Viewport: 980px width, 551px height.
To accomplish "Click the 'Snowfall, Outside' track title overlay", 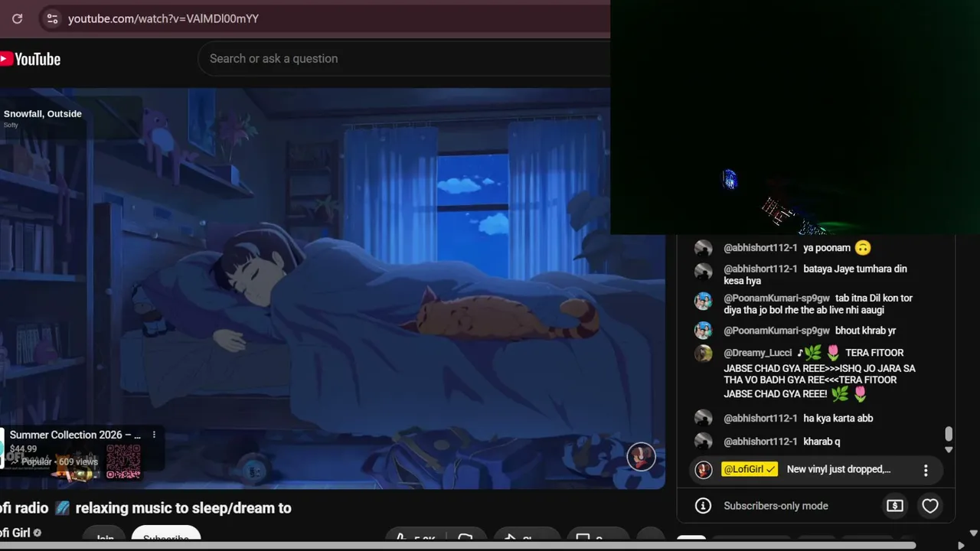I will 42,113.
